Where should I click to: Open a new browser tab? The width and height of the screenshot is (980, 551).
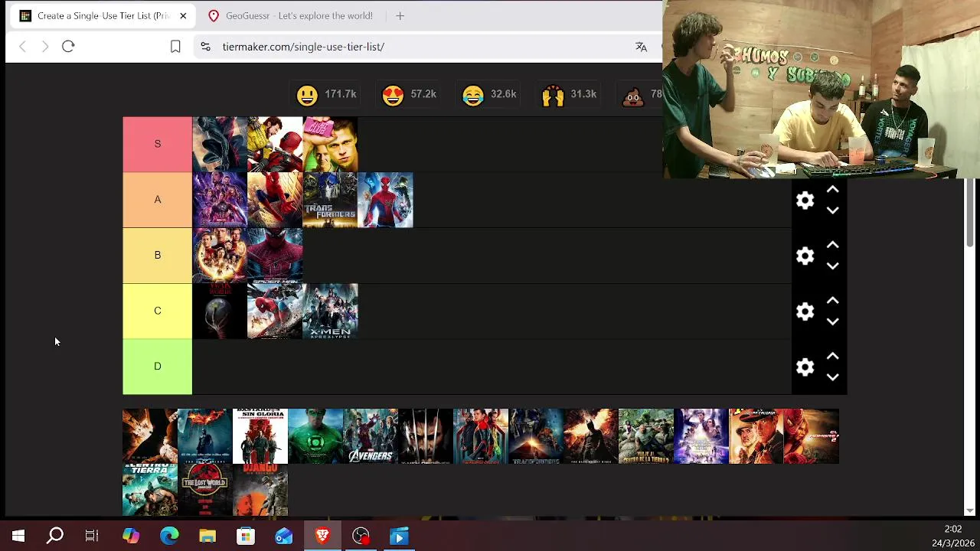coord(400,15)
